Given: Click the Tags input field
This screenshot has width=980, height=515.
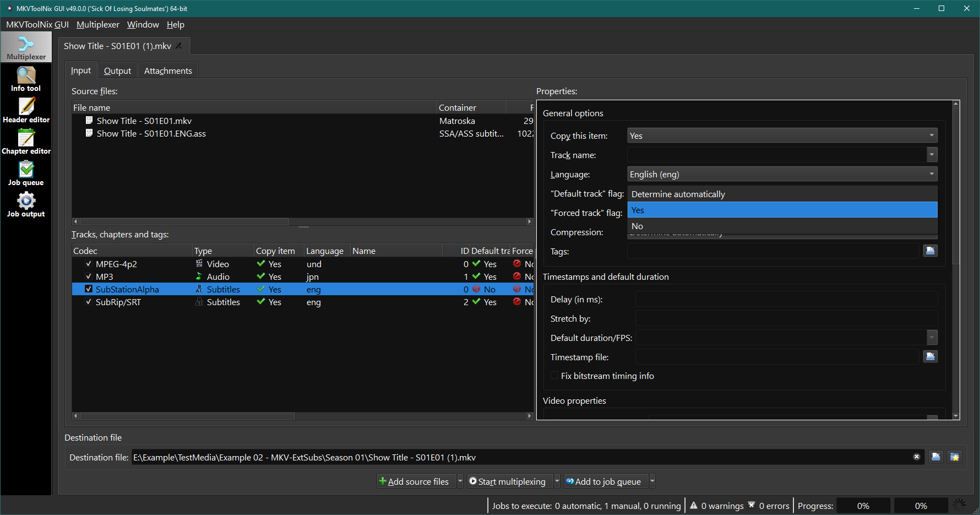Looking at the screenshot, I should click(x=773, y=251).
